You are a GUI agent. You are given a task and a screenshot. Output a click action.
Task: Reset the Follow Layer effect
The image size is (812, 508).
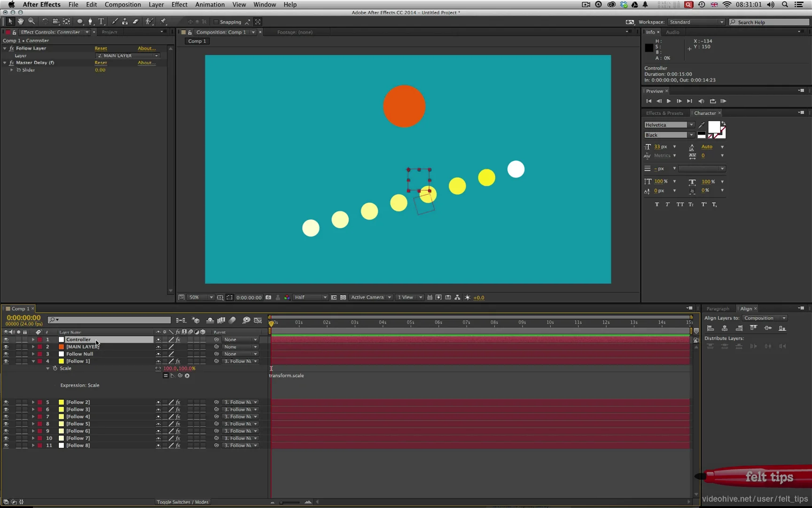[101, 48]
